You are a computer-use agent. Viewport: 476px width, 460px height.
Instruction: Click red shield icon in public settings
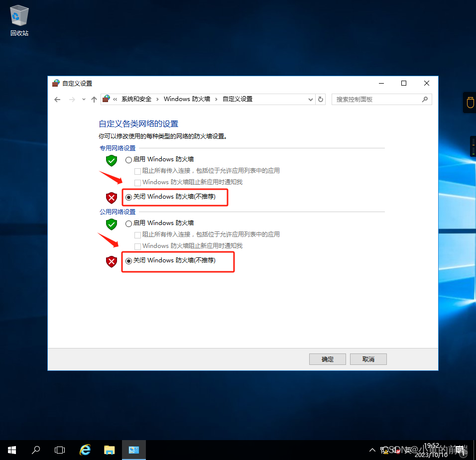point(112,261)
